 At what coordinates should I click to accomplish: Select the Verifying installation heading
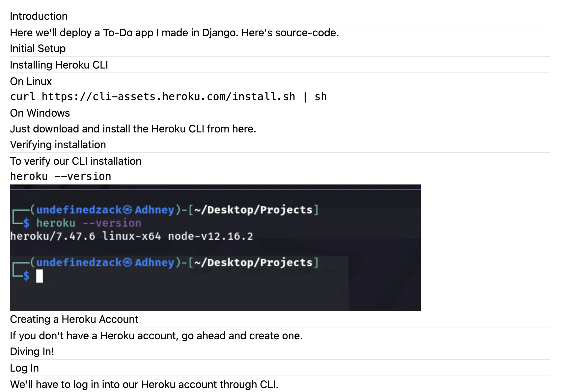(58, 145)
